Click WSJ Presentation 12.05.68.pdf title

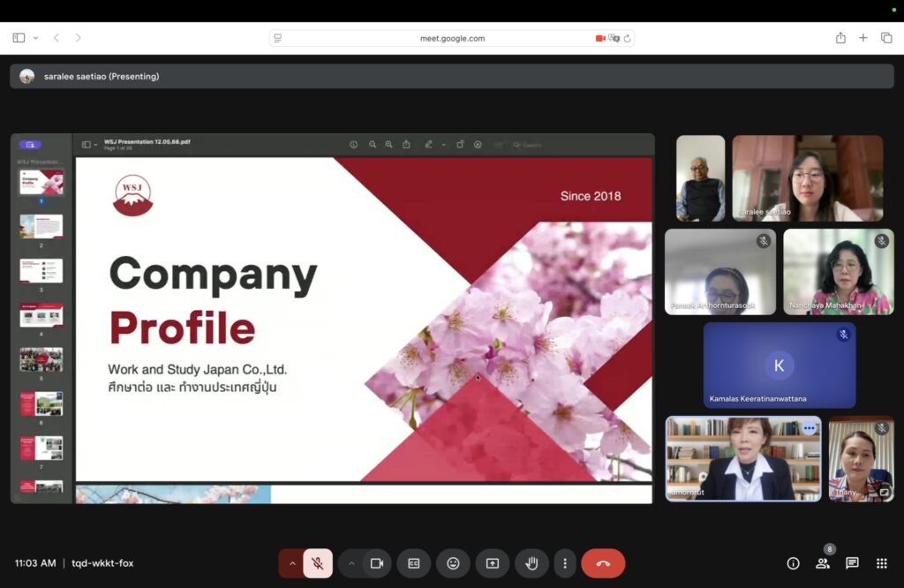(147, 142)
